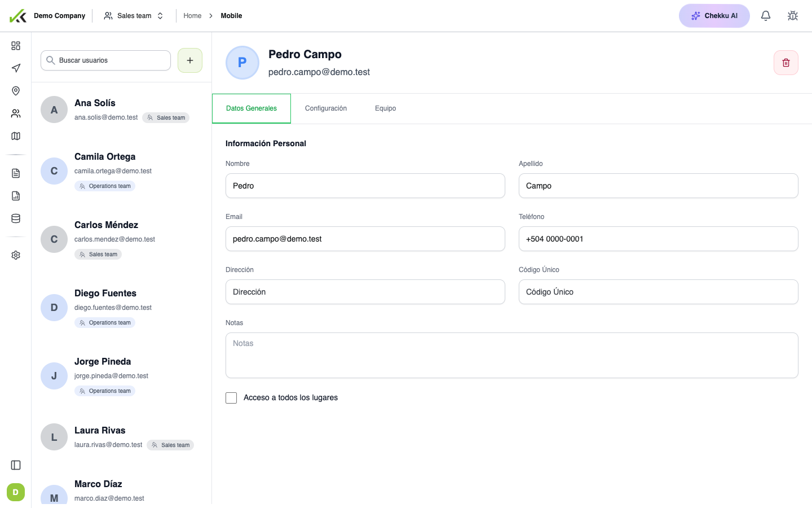Click the Nombre field containing Pedro
The image size is (812, 508).
(365, 186)
